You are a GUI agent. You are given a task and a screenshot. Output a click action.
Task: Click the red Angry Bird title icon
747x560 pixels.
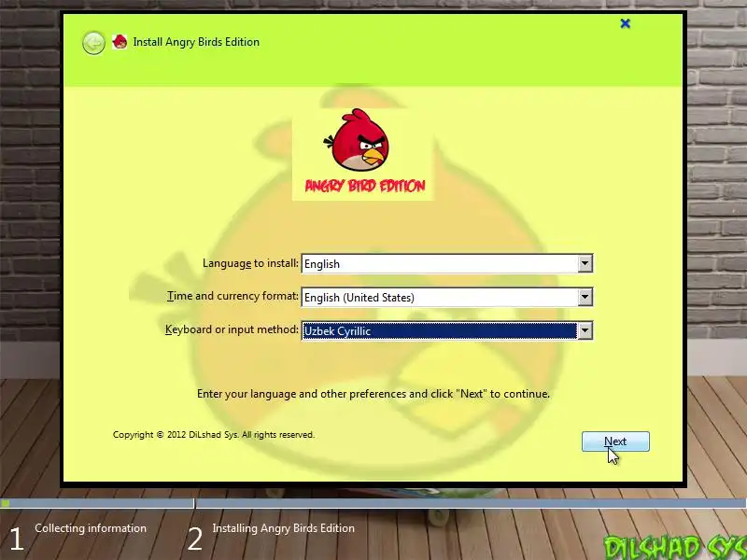click(120, 42)
